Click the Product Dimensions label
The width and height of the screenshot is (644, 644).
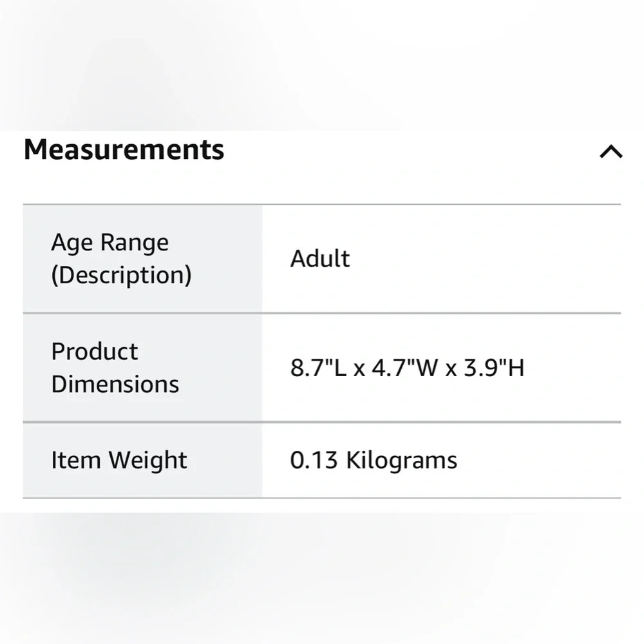[x=115, y=368]
